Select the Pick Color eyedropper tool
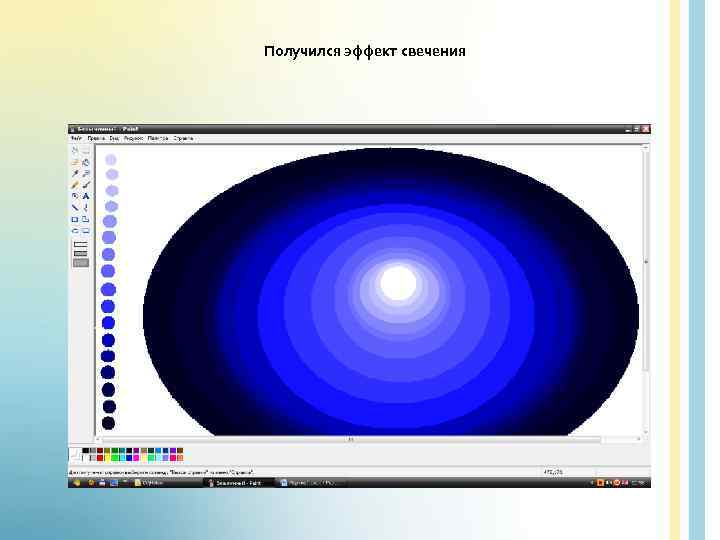Image resolution: width=720 pixels, height=540 pixels. (75, 174)
